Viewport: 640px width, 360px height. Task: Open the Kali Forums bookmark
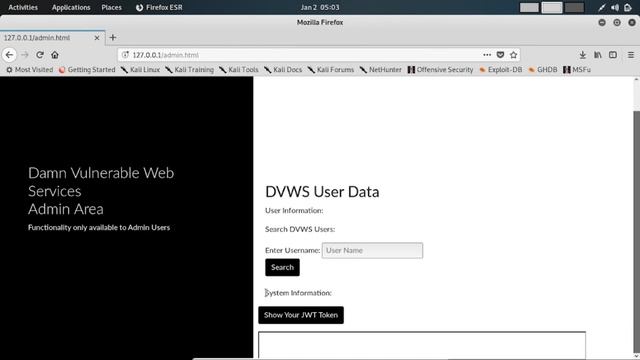click(331, 70)
